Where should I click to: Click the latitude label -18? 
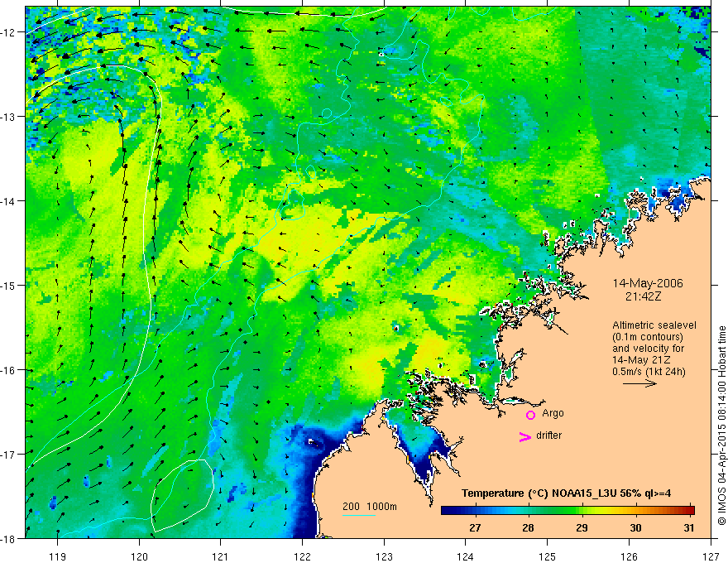pos(9,539)
